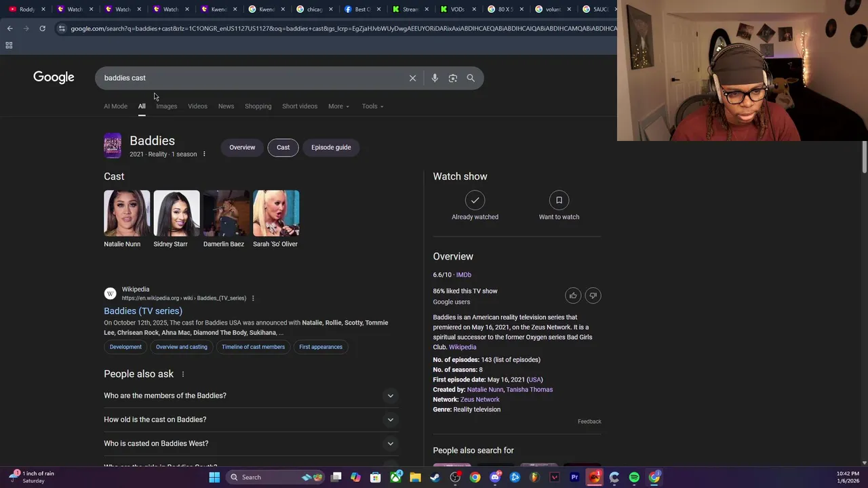
Task: Open the apps grid in the bookmarks bar
Action: (x=9, y=45)
